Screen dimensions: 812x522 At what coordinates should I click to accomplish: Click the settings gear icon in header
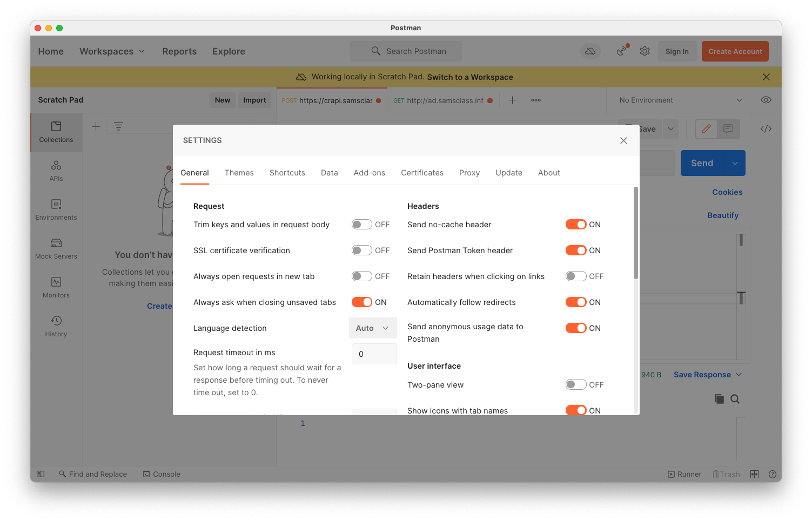pos(645,51)
